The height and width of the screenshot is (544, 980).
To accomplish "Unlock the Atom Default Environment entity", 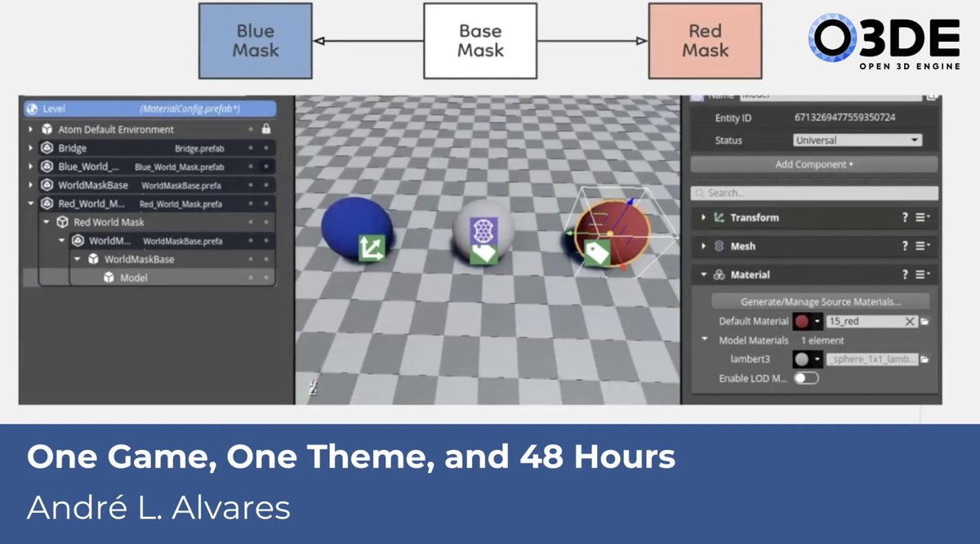I will pos(265,130).
